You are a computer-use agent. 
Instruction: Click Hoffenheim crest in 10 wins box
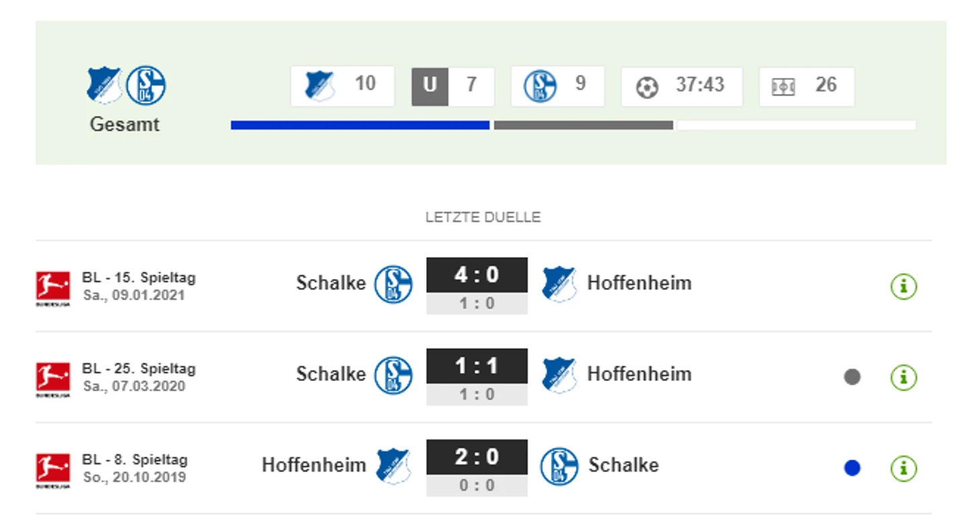320,86
